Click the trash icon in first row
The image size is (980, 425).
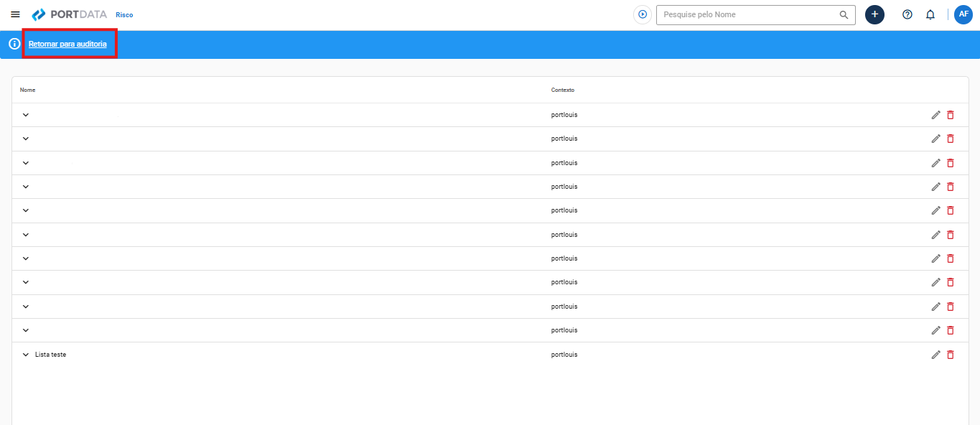pyautogui.click(x=951, y=115)
